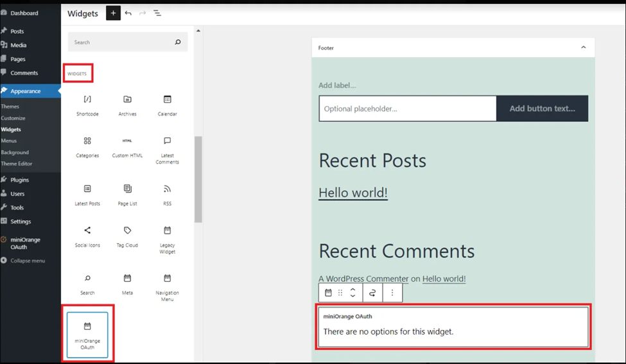Add the RSS widget block

pos(168,195)
